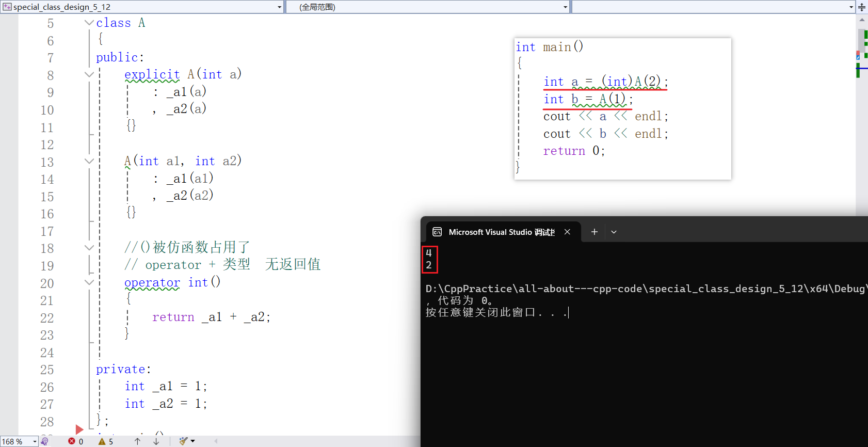The image size is (868, 447).
Task: Click the red error count icon
Action: pyautogui.click(x=72, y=441)
